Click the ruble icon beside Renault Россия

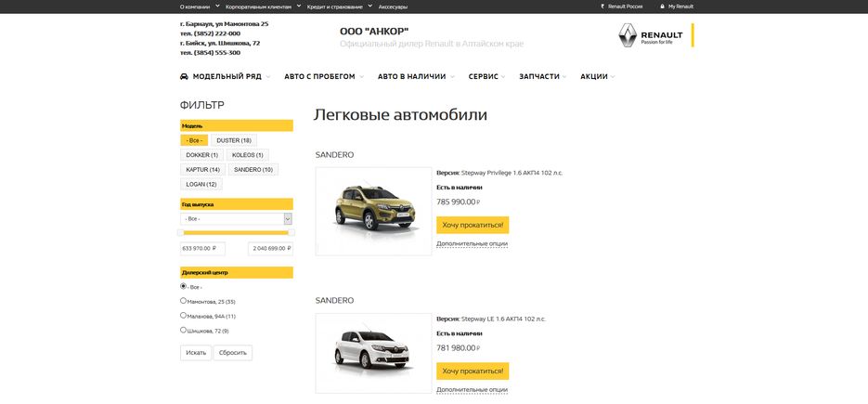click(x=602, y=7)
